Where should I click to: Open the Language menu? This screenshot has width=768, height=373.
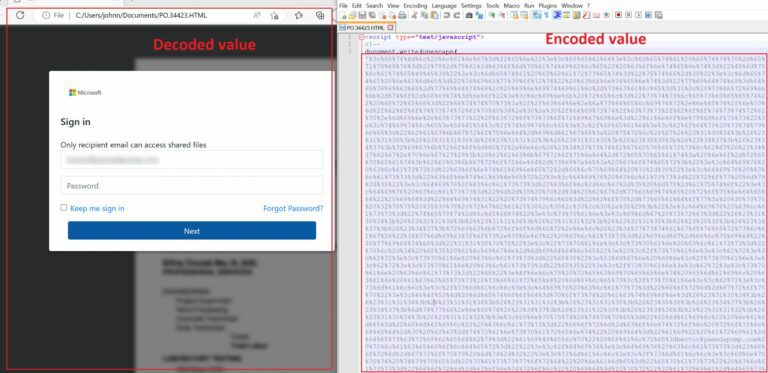444,5
